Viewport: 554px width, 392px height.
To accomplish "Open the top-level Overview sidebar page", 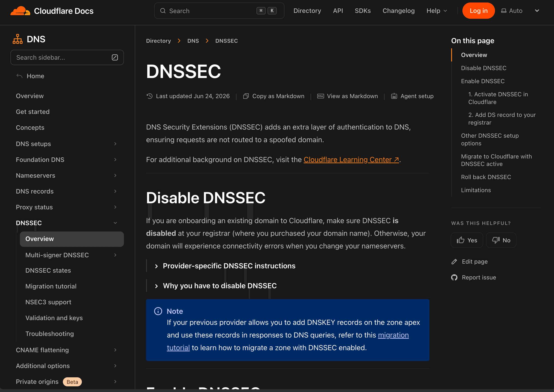I will pyautogui.click(x=30, y=96).
